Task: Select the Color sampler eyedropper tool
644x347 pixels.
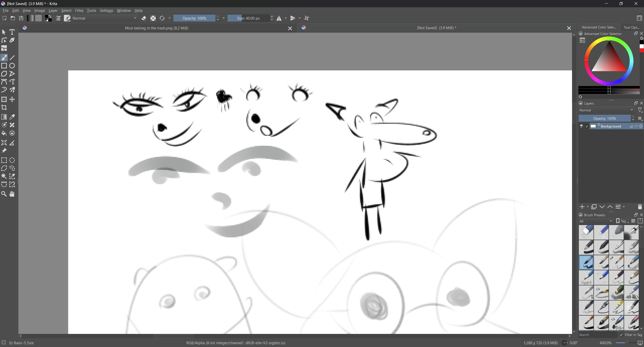Action: [12, 117]
